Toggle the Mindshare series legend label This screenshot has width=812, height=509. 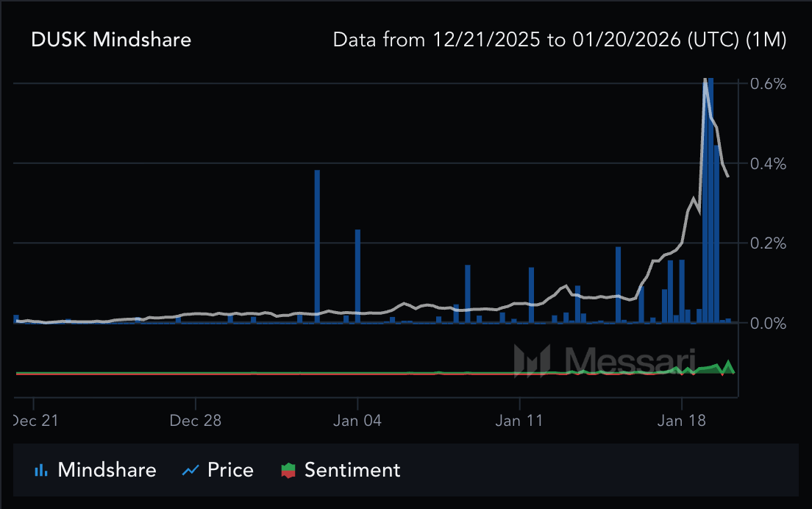point(107,470)
